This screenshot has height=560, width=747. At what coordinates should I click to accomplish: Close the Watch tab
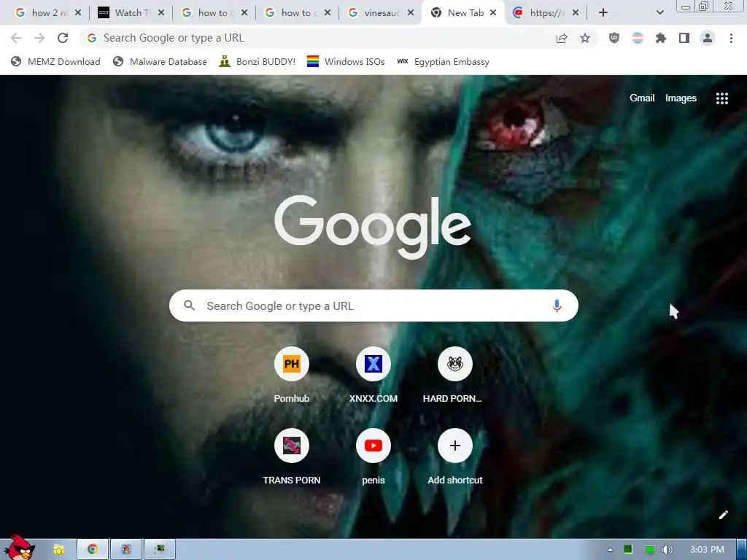(161, 13)
